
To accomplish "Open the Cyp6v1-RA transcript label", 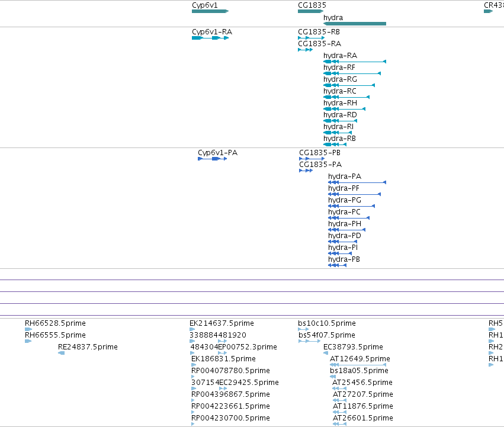I will pos(212,32).
